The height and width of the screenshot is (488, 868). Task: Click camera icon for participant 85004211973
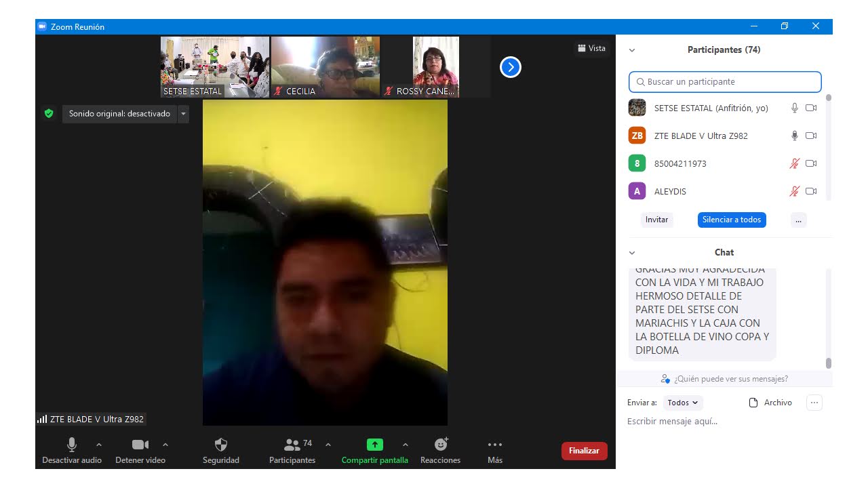point(811,163)
